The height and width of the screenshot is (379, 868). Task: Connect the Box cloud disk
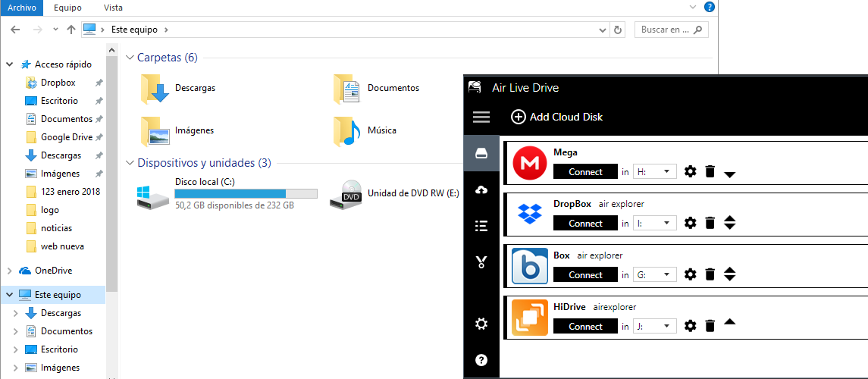(x=585, y=274)
